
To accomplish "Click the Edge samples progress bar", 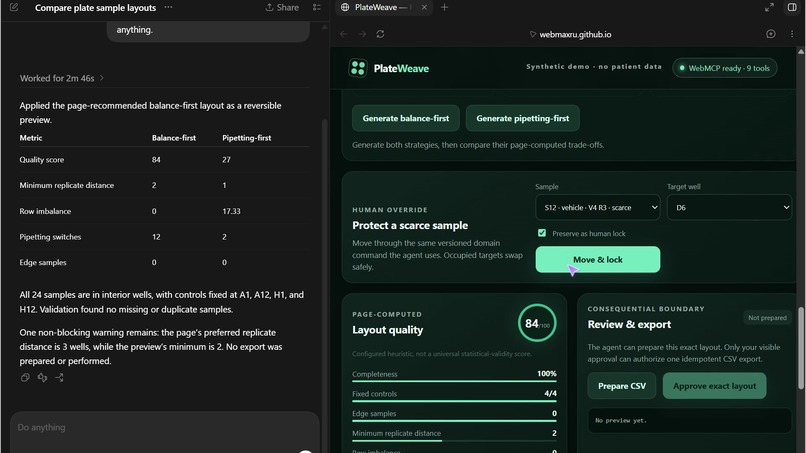I will tap(454, 421).
